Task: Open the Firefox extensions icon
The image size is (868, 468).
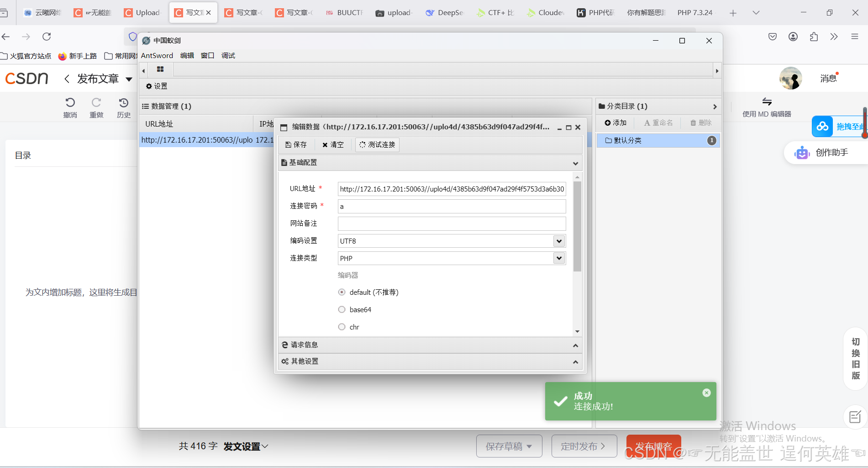Action: click(814, 37)
